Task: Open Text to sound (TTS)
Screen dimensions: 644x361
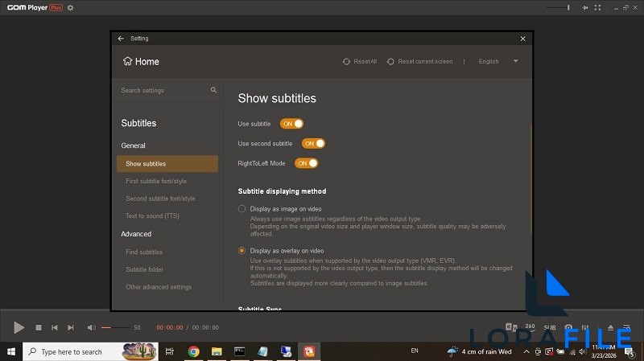Action: pyautogui.click(x=152, y=215)
